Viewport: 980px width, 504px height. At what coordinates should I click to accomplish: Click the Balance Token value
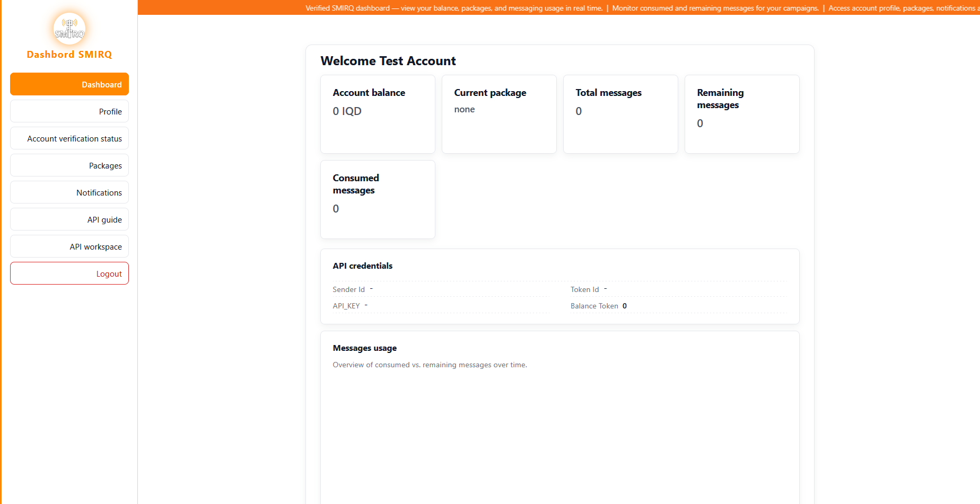[625, 306]
